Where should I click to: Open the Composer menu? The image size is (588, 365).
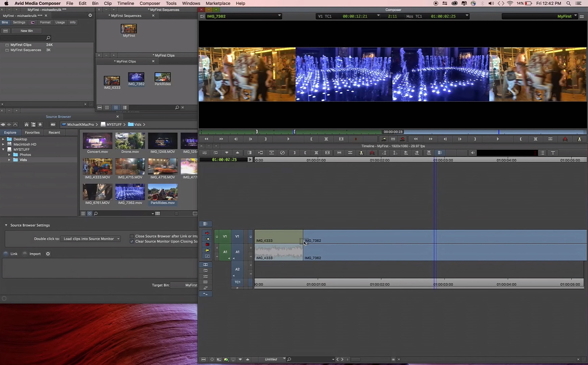click(x=150, y=3)
